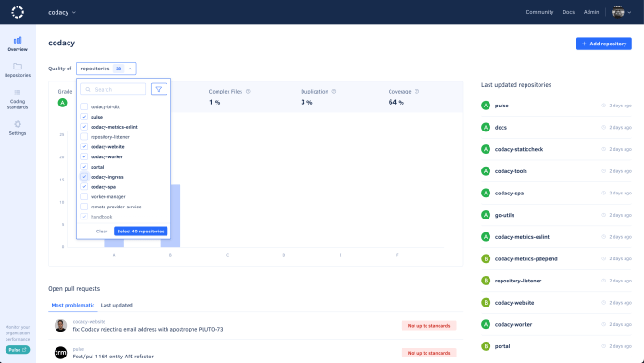Click the user profile avatar
Viewport: 644px width, 363px height.
click(618, 12)
